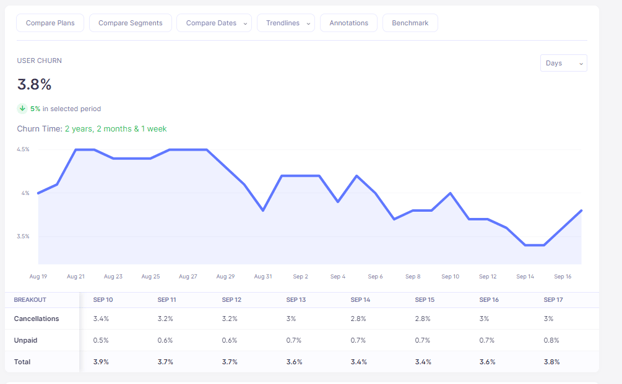Click the Sep 8 axis label
The height and width of the screenshot is (384, 622).
[413, 276]
